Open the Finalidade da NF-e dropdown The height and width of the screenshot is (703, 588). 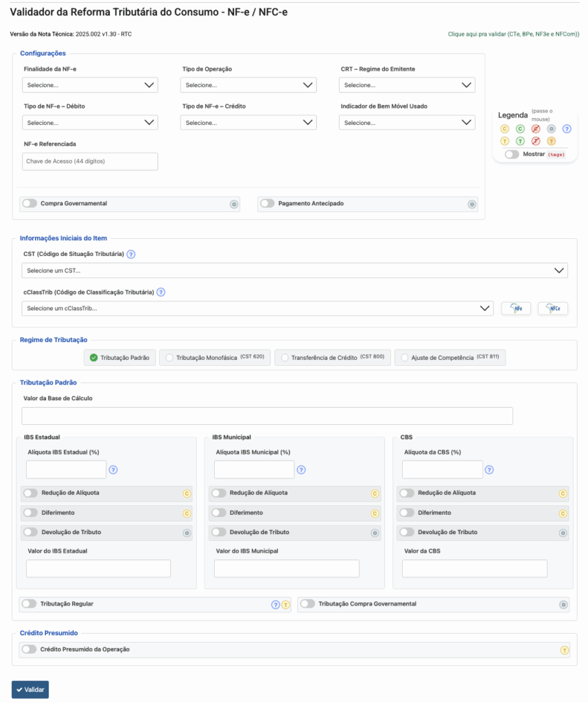click(90, 85)
